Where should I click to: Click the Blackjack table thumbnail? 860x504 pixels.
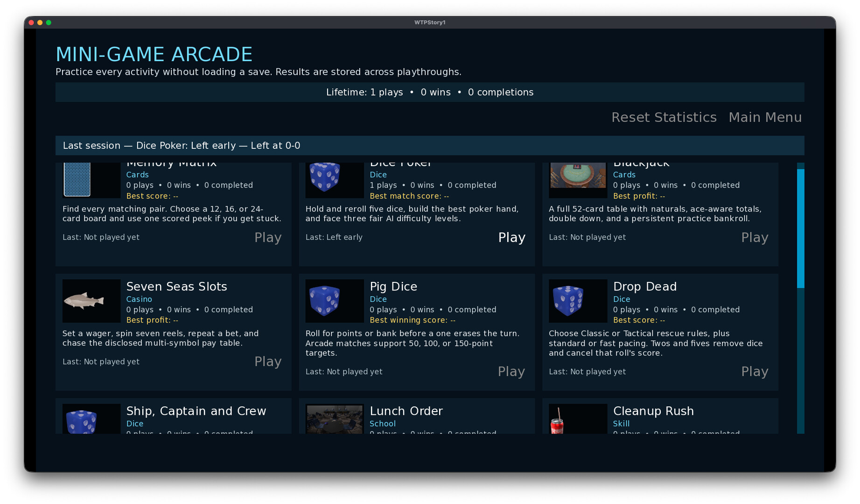coord(578,175)
